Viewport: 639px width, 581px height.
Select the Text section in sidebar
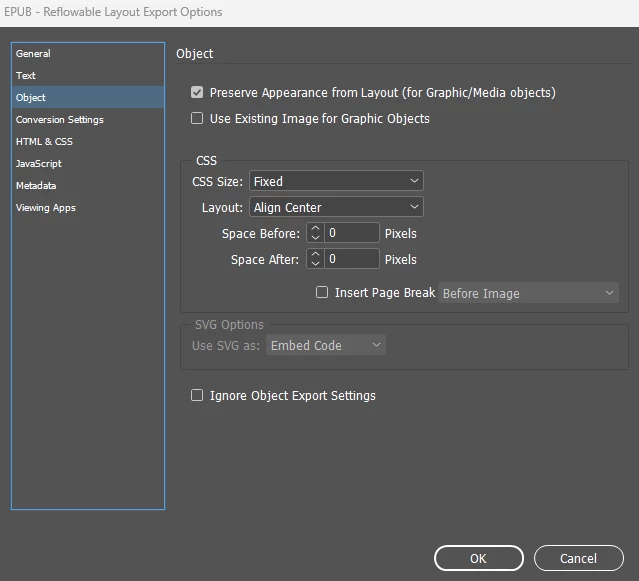pyautogui.click(x=88, y=75)
